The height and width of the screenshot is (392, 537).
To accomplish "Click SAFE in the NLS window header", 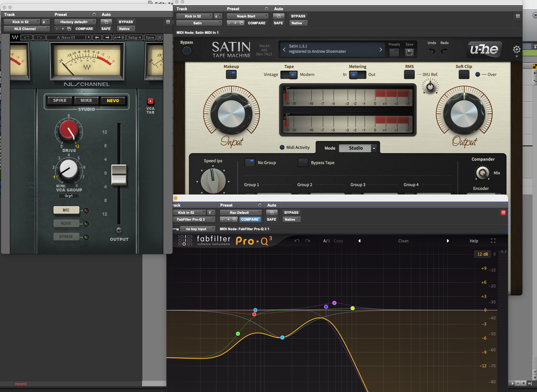I will 106,29.
